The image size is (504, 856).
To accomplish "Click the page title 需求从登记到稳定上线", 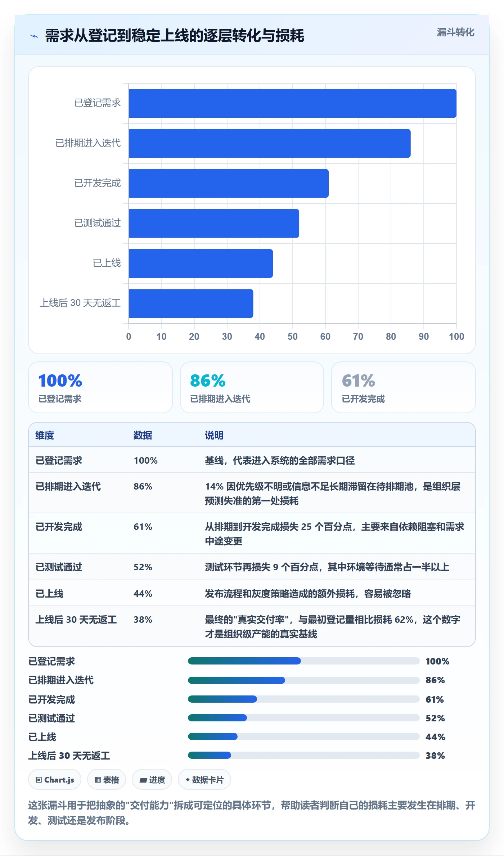I will (x=175, y=36).
